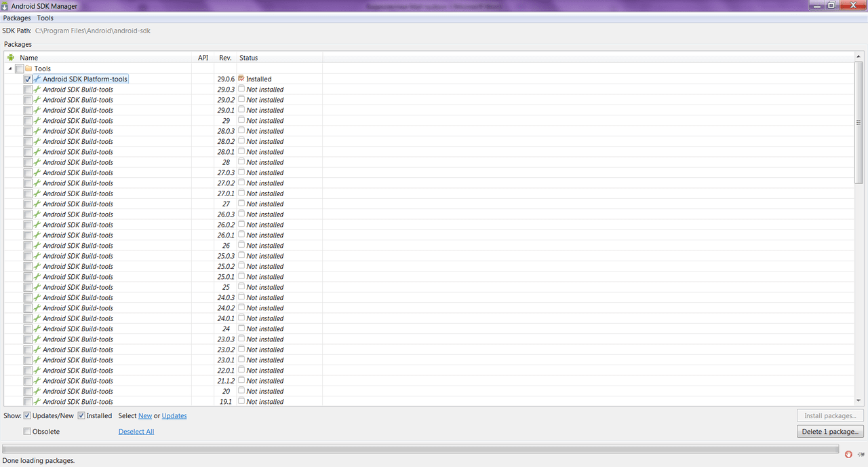Click the Install packages... button
The width and height of the screenshot is (868, 467).
831,415
